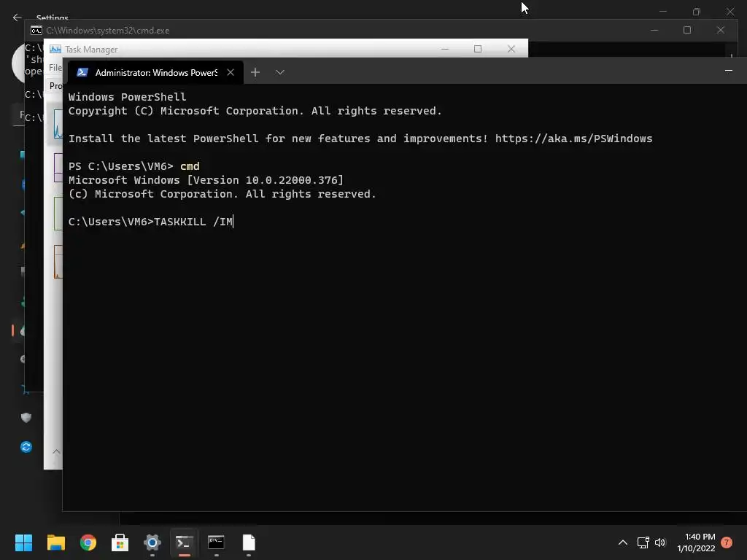This screenshot has width=747, height=560.
Task: Minimize the cmd.exe window
Action: [x=654, y=30]
